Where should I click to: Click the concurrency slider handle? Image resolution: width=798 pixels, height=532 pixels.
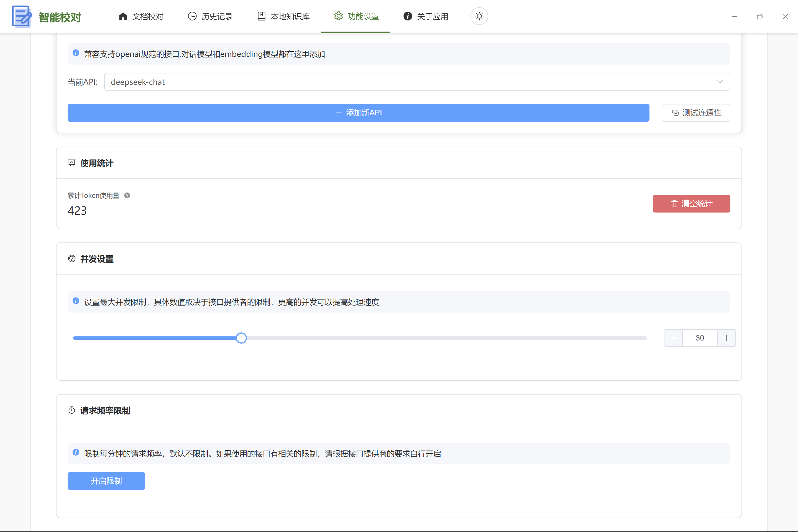point(241,338)
